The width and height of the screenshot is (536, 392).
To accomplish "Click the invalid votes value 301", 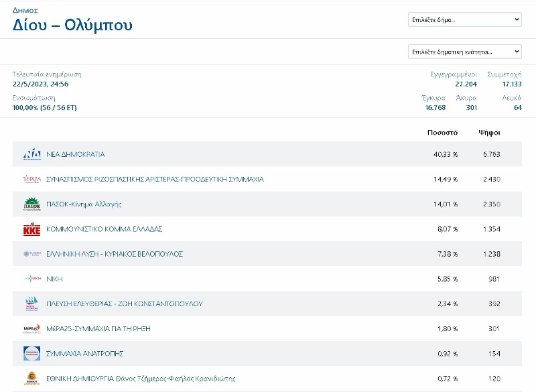I will pos(472,108).
